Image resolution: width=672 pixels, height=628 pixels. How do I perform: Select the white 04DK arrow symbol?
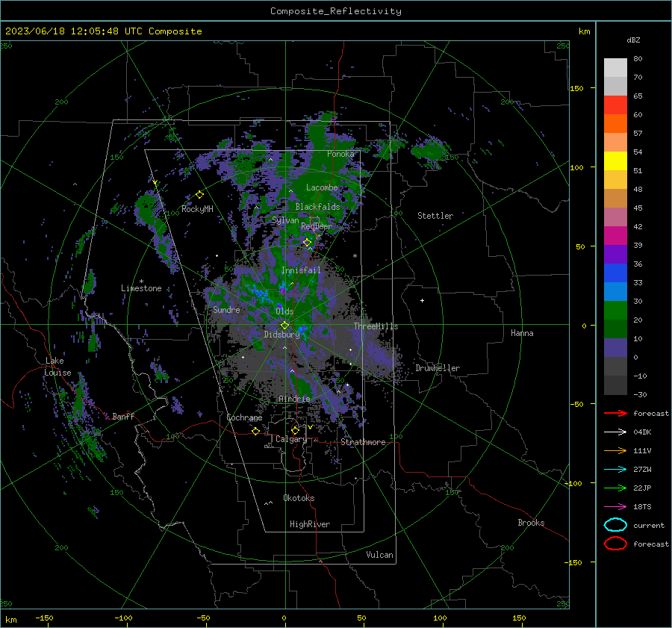pyautogui.click(x=615, y=432)
